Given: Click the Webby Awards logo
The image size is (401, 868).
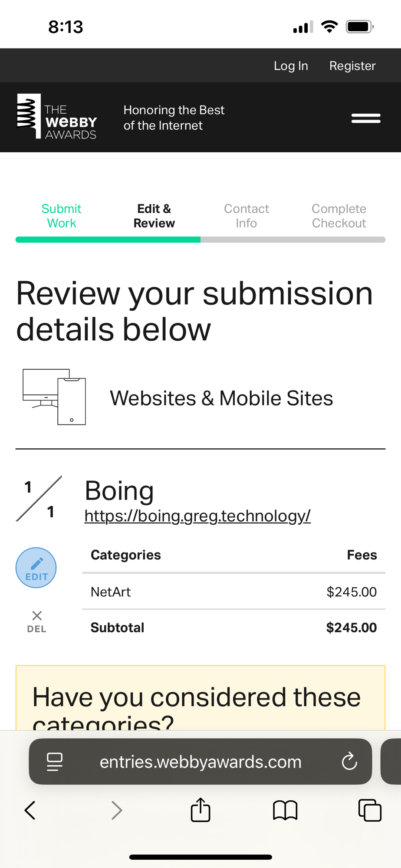Looking at the screenshot, I should click(57, 116).
